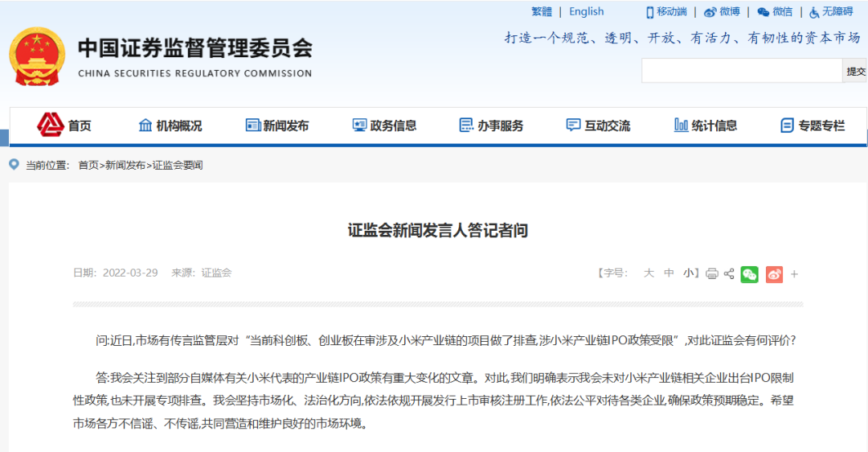Open the 统计信息 navigation menu
The image size is (868, 452).
(x=706, y=125)
